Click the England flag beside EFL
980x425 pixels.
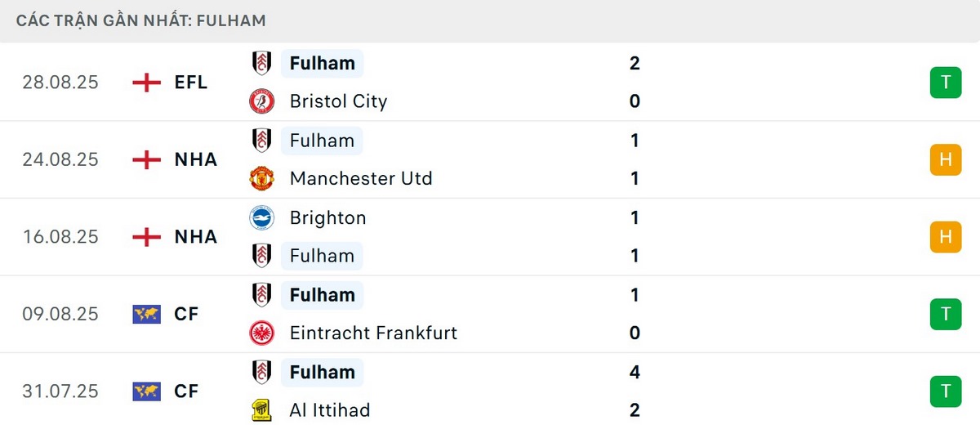pyautogui.click(x=147, y=83)
